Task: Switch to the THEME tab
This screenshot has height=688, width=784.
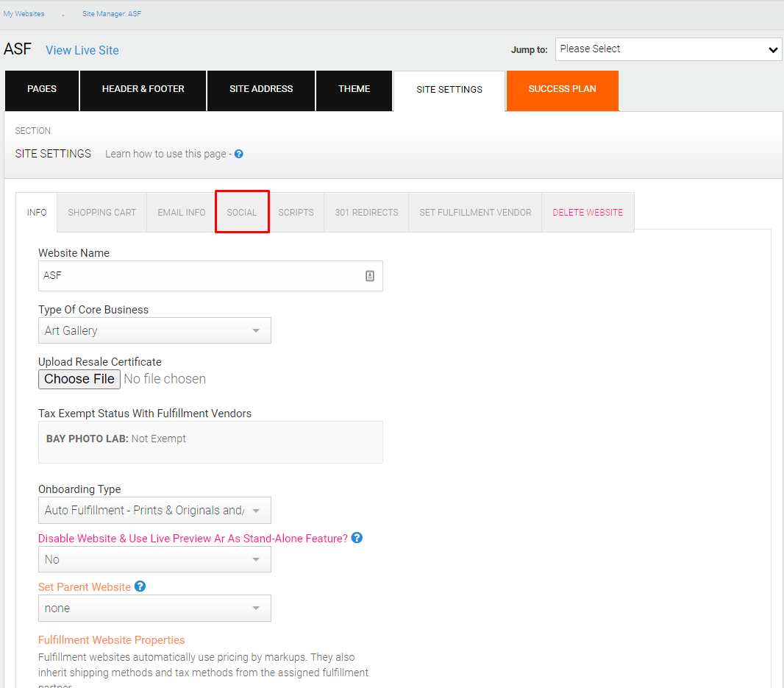Action: pos(354,88)
